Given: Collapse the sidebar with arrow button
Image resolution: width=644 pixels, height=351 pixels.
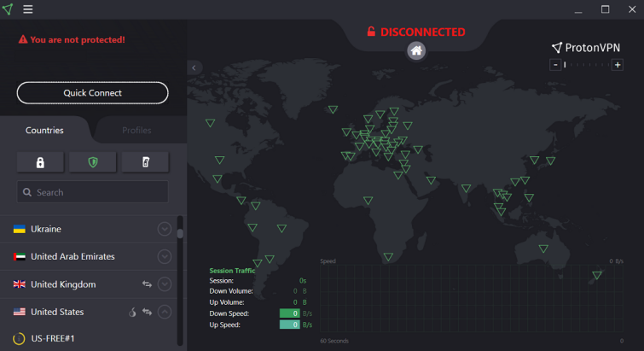Looking at the screenshot, I should (x=194, y=67).
